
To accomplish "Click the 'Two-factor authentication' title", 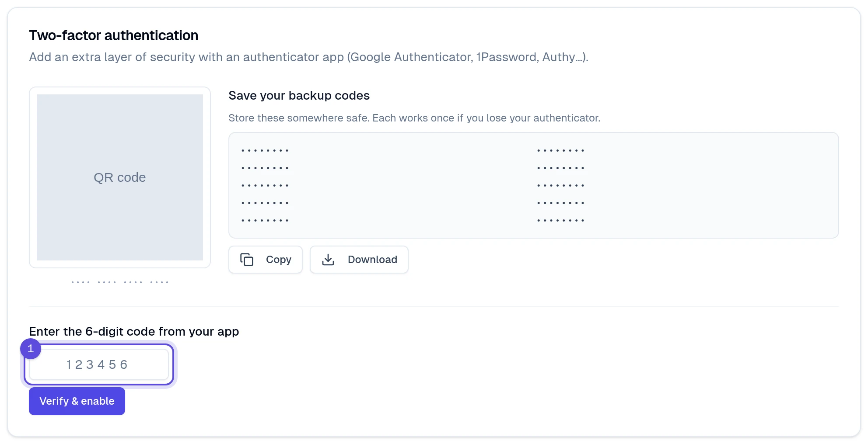I will tap(114, 35).
